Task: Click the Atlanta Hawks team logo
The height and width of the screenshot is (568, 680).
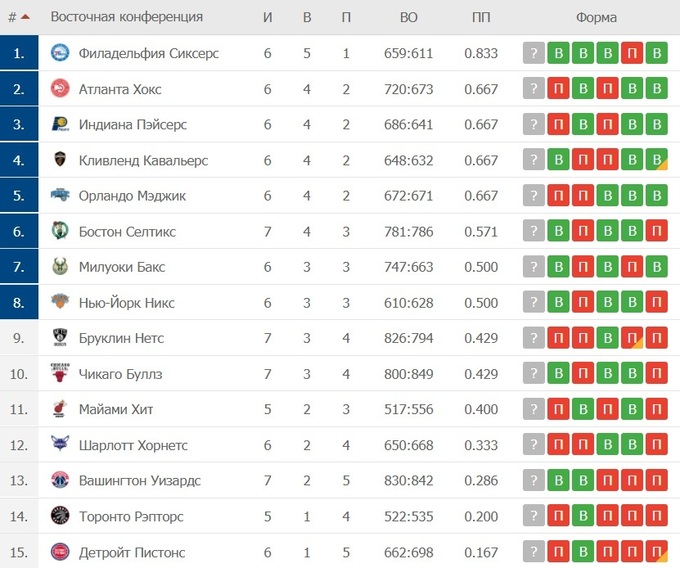Action: [60, 89]
